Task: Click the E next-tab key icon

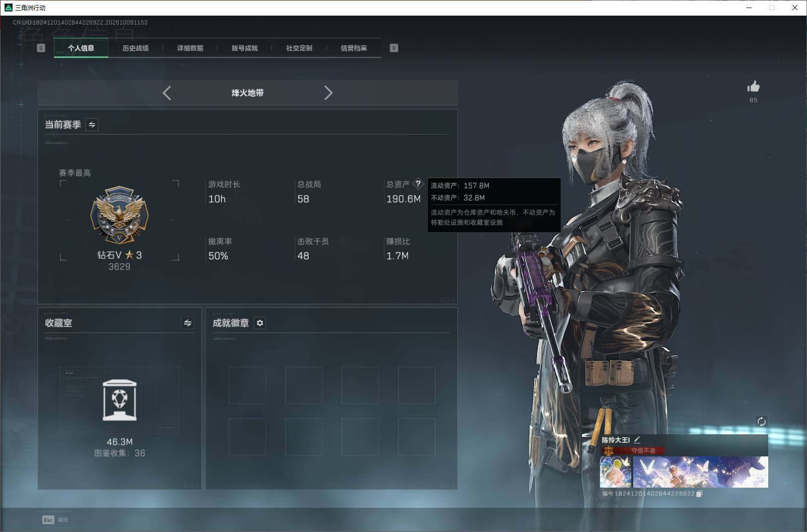Action: (394, 48)
